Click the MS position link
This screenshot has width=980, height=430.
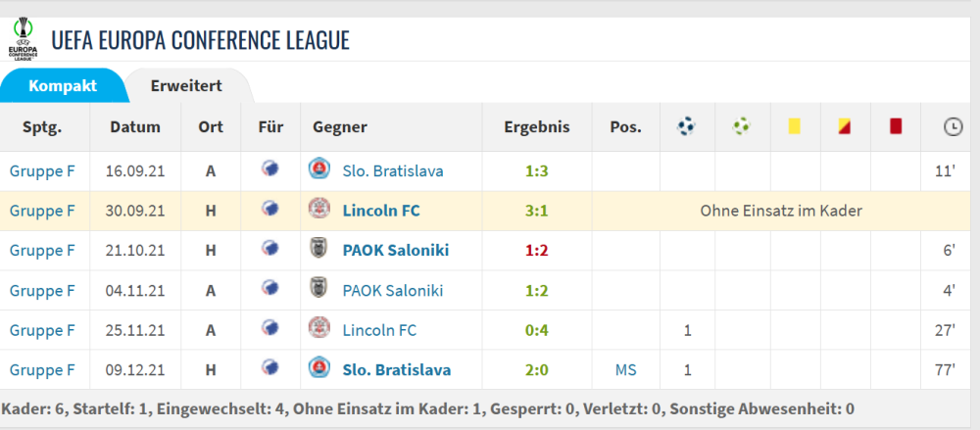click(x=625, y=369)
